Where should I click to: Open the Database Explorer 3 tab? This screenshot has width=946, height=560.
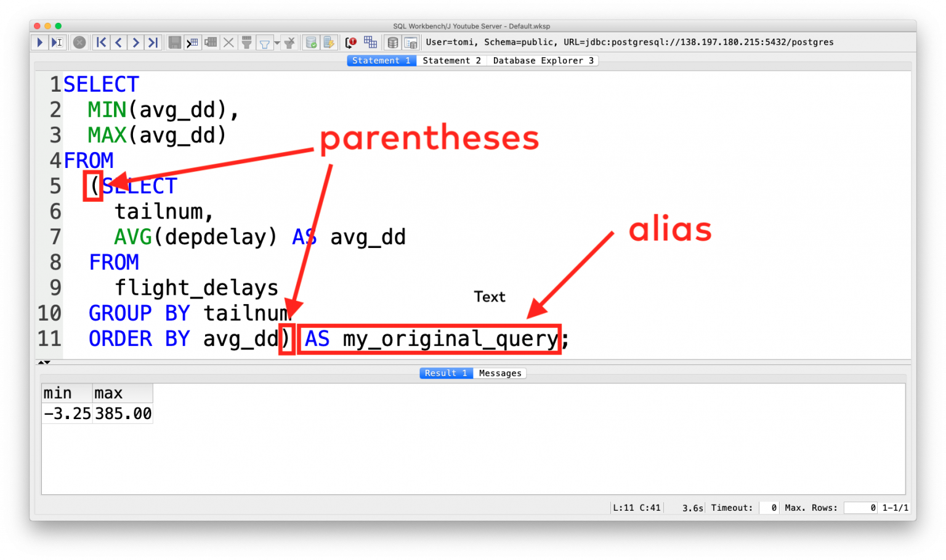point(542,60)
